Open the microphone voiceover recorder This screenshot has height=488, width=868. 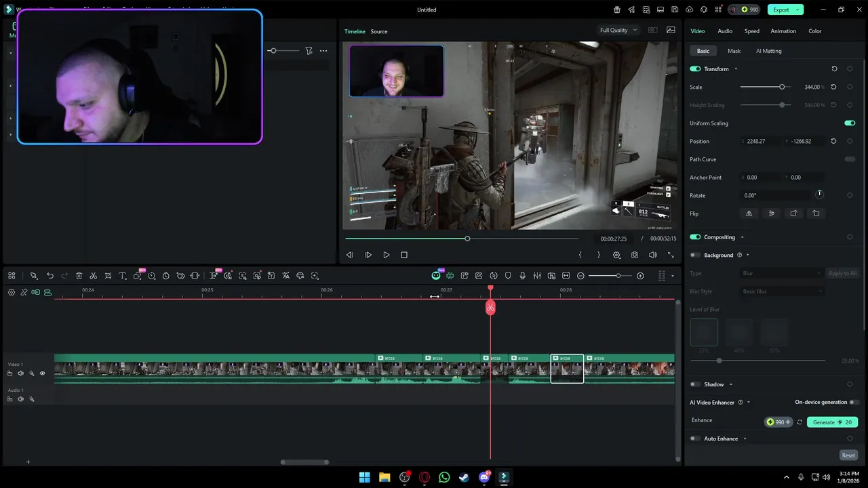coord(522,276)
